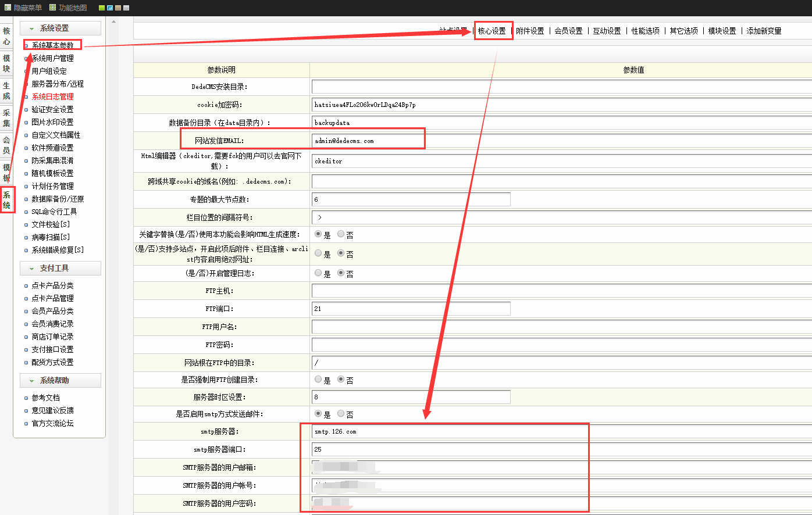Open the 会员 vertical sidebar tab
Screen dimensions: 812x515
(6, 145)
